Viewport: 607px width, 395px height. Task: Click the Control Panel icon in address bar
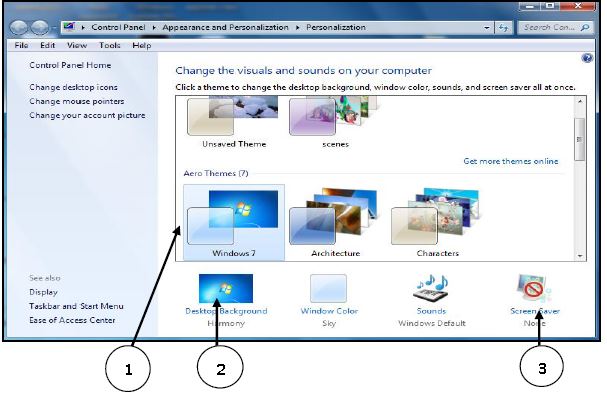(69, 27)
